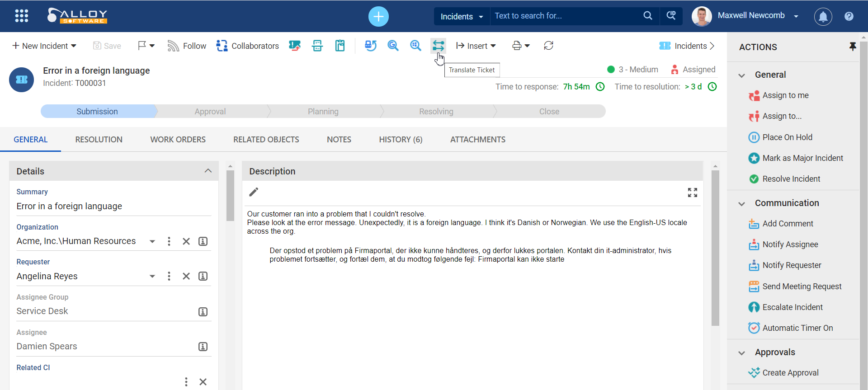Expand the Requester dropdown arrow
868x390 pixels.
coord(152,276)
